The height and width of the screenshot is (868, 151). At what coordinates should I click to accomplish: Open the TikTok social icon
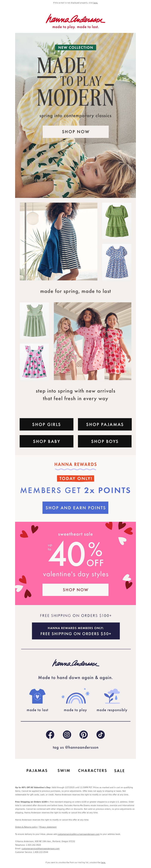(x=100, y=735)
